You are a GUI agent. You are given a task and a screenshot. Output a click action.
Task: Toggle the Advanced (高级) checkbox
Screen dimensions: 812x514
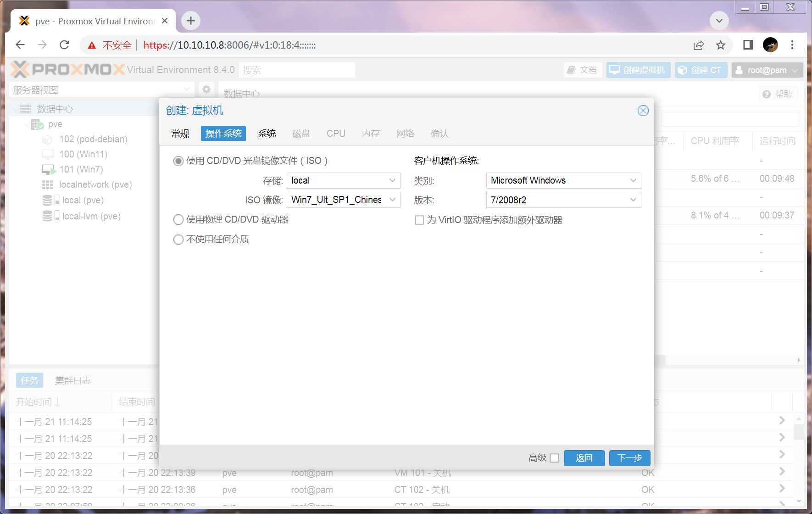(x=554, y=458)
